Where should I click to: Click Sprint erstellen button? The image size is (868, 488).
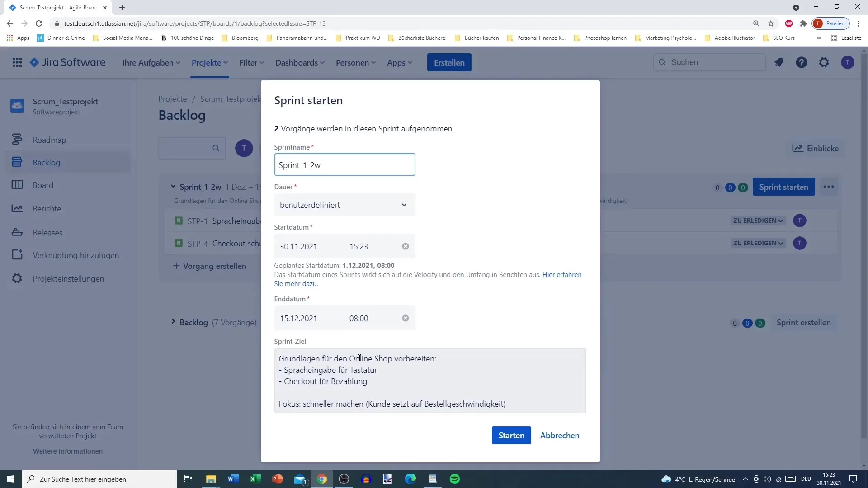pos(803,323)
